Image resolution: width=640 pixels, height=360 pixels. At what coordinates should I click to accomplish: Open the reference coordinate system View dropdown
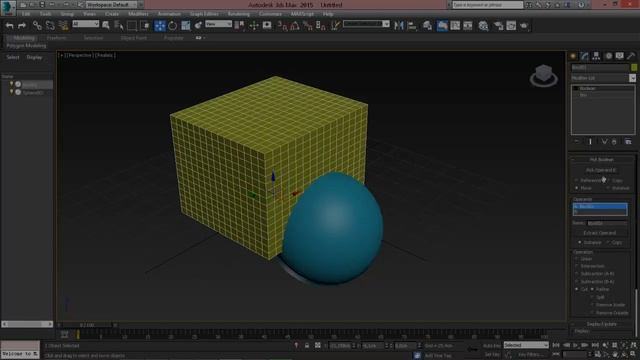tap(218, 24)
